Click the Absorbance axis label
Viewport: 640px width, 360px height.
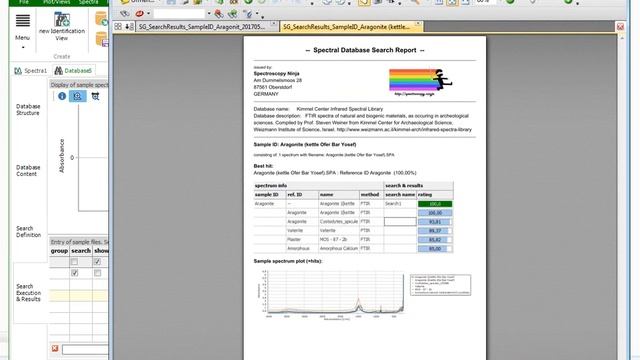62,156
